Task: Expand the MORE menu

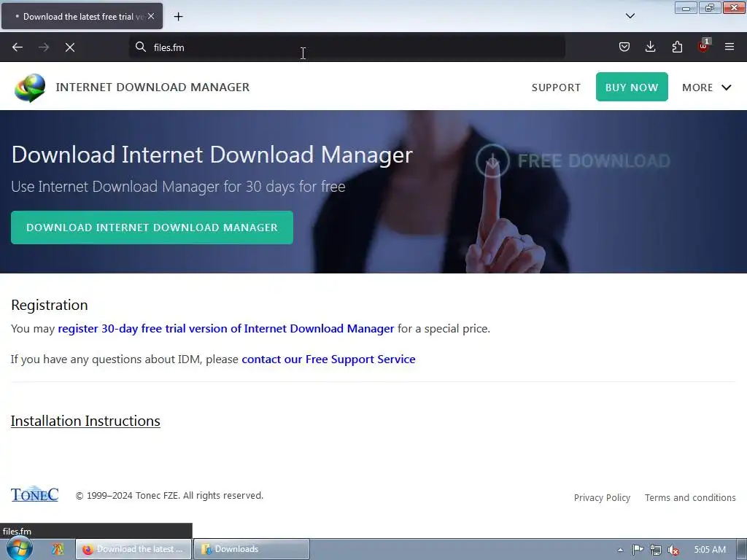Action: pos(706,87)
